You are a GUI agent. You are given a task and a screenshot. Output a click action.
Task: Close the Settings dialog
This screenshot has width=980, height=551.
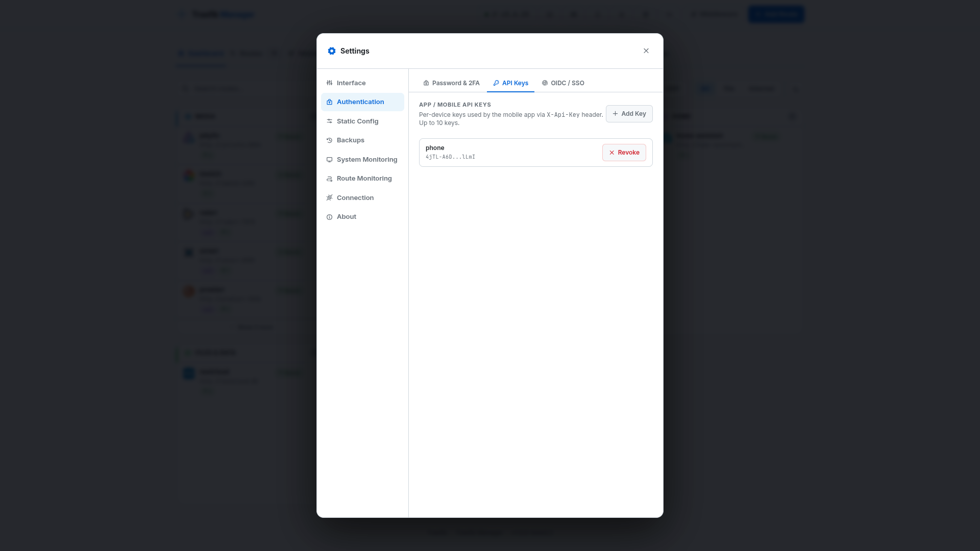646,51
